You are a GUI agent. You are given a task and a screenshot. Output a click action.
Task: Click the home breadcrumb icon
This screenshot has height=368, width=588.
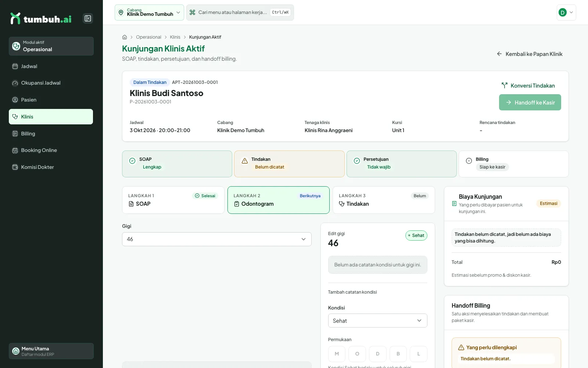point(125,37)
